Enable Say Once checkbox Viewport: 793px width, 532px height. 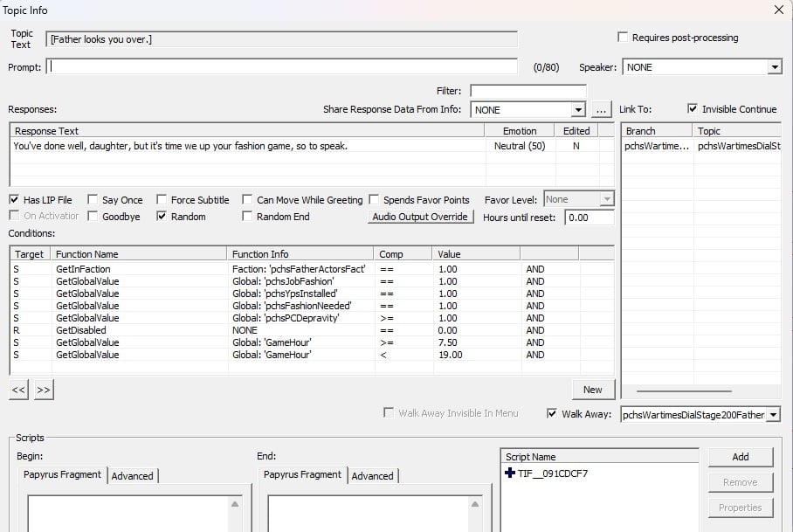click(x=93, y=200)
